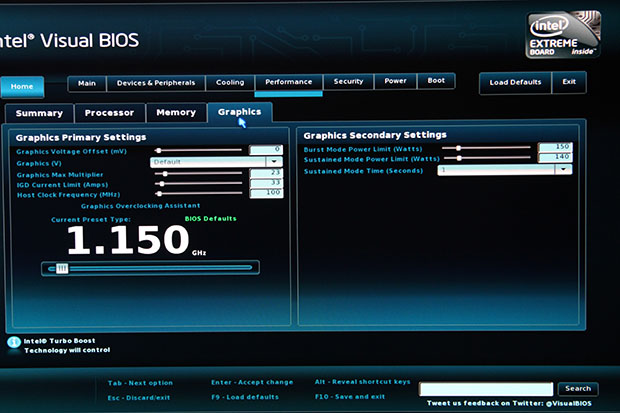Click the Graphics Primary Settings heading
This screenshot has width=620, height=413.
pos(81,138)
